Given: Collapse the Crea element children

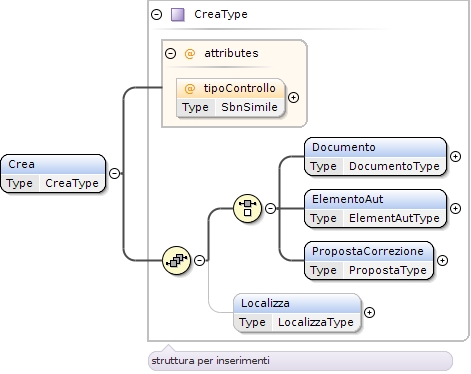Looking at the screenshot, I should [x=114, y=173].
